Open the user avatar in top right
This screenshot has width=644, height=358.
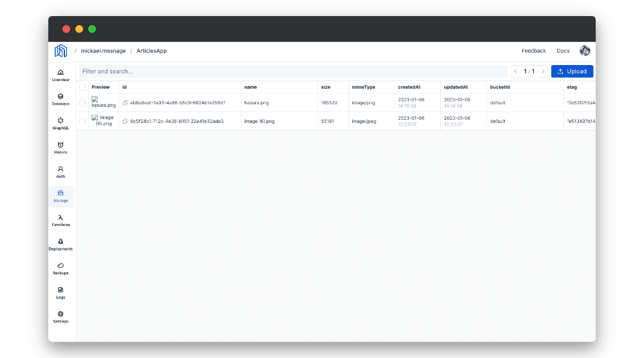(x=585, y=51)
